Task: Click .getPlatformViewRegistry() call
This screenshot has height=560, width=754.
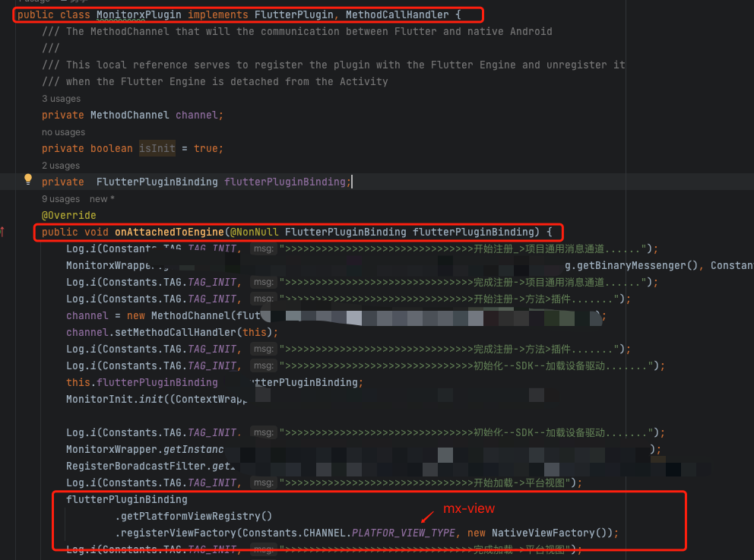Action: pos(193,516)
